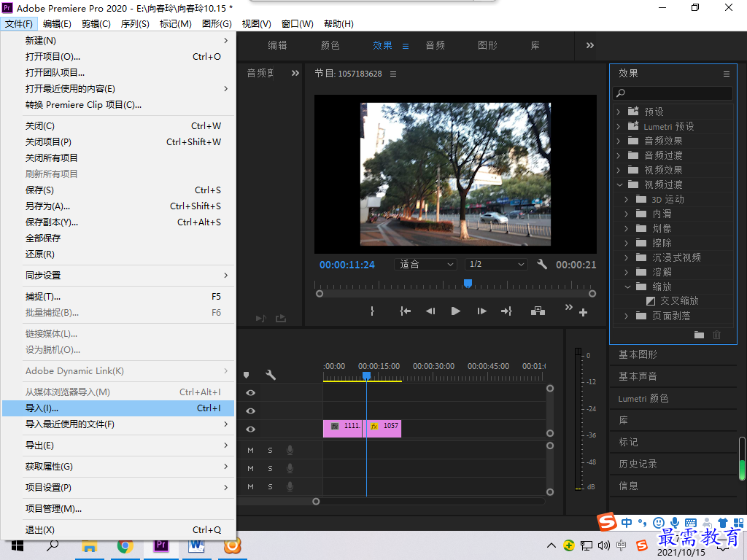Open the 历史记录 panel
The width and height of the screenshot is (747, 560).
[x=638, y=464]
